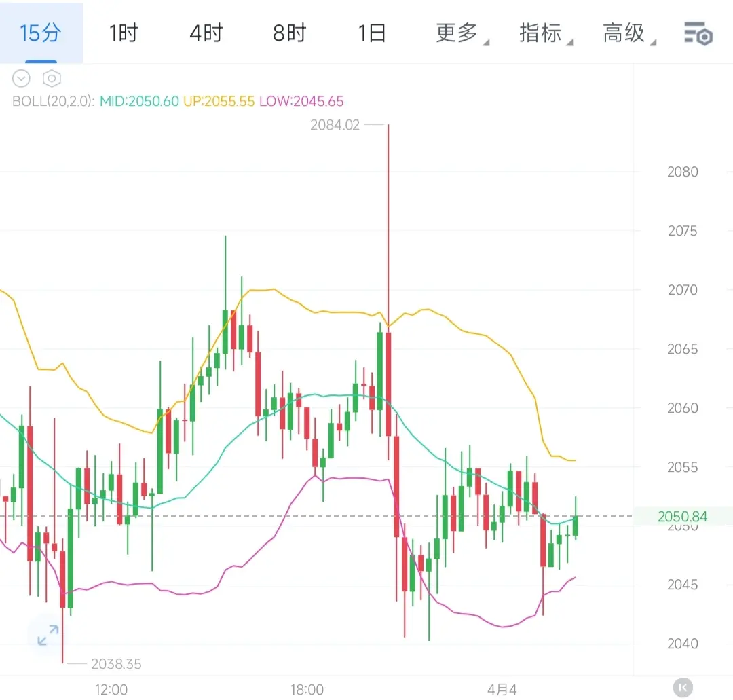Click the 18:00 time axis label
Viewport: 733px width, 700px height.
click(x=307, y=690)
